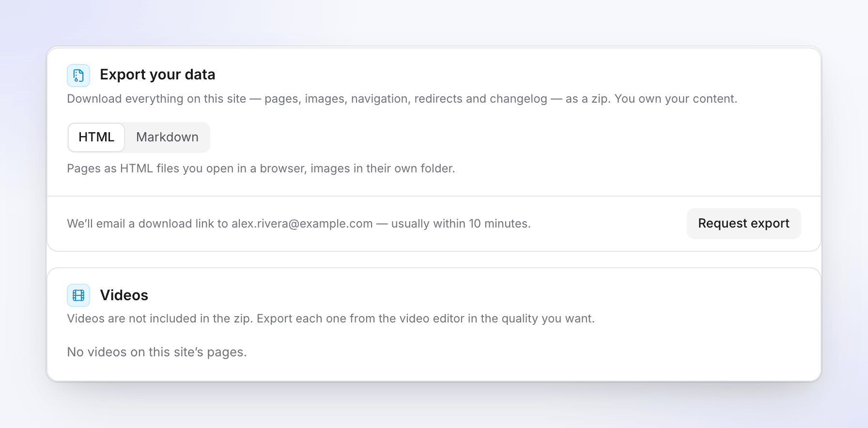
Task: Click the Export your data heading
Action: click(x=157, y=75)
